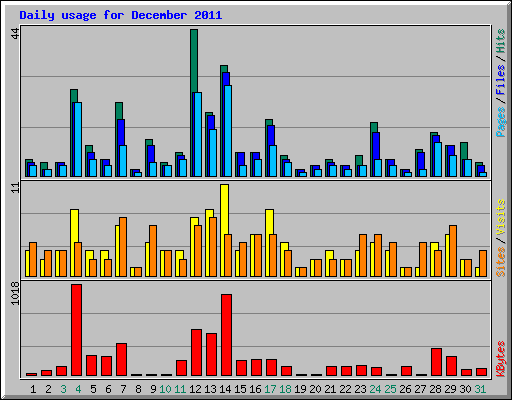Click day 14 on the x-axis

pos(225,389)
